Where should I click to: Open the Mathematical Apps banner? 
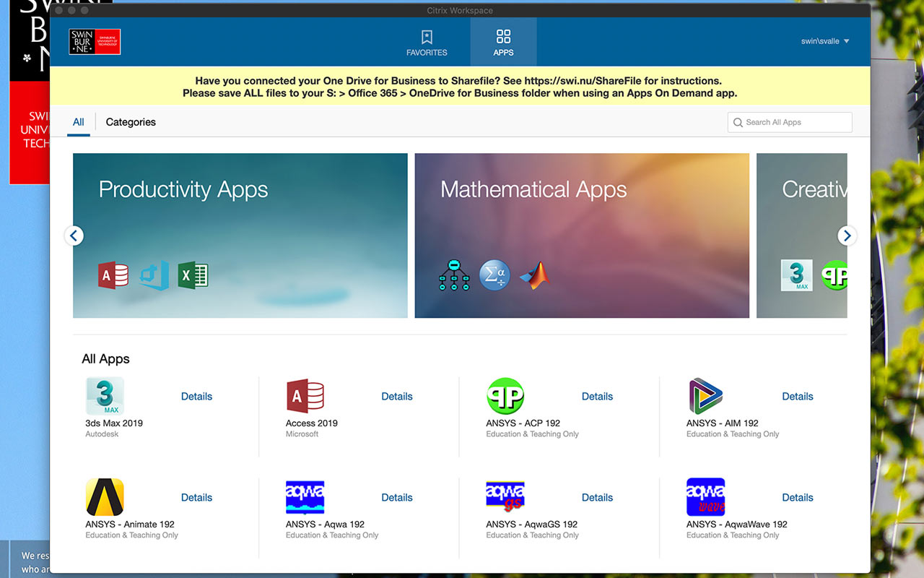[582, 217]
